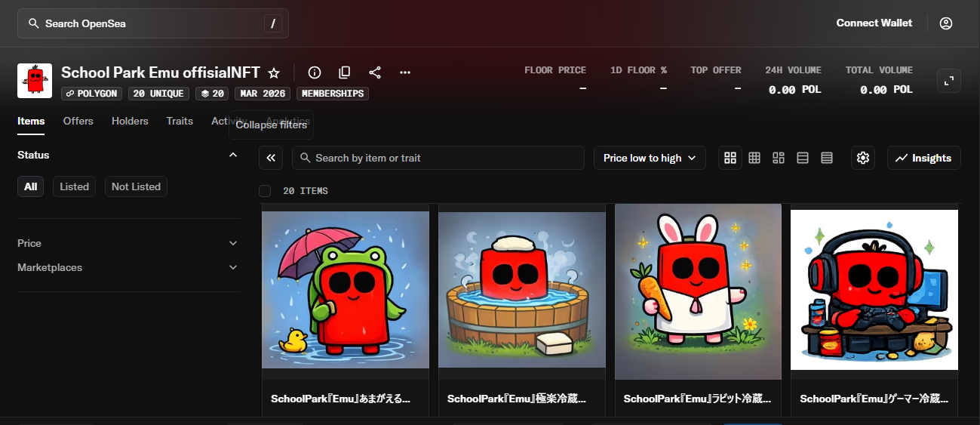Tick the select-all items checkbox
Image resolution: width=980 pixels, height=425 pixels.
tap(265, 191)
